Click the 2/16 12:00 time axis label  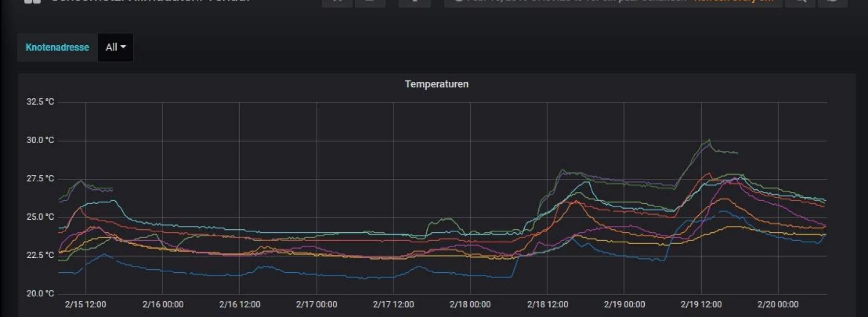coord(240,304)
